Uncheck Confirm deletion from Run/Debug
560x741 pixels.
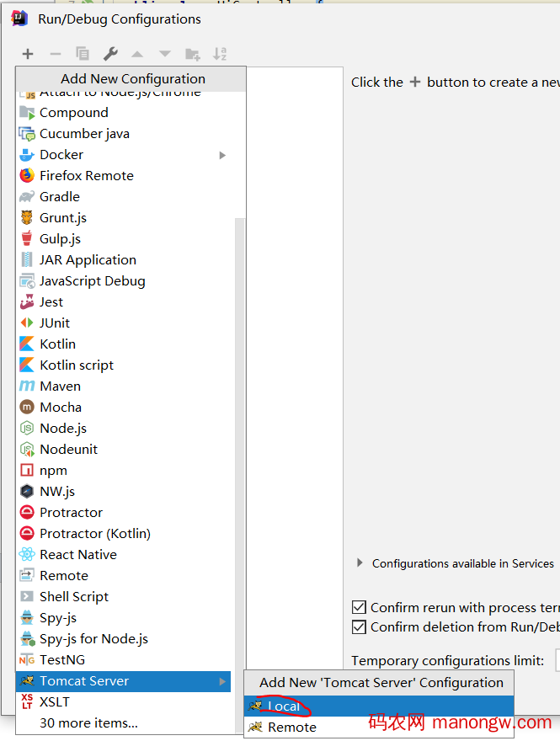359,626
